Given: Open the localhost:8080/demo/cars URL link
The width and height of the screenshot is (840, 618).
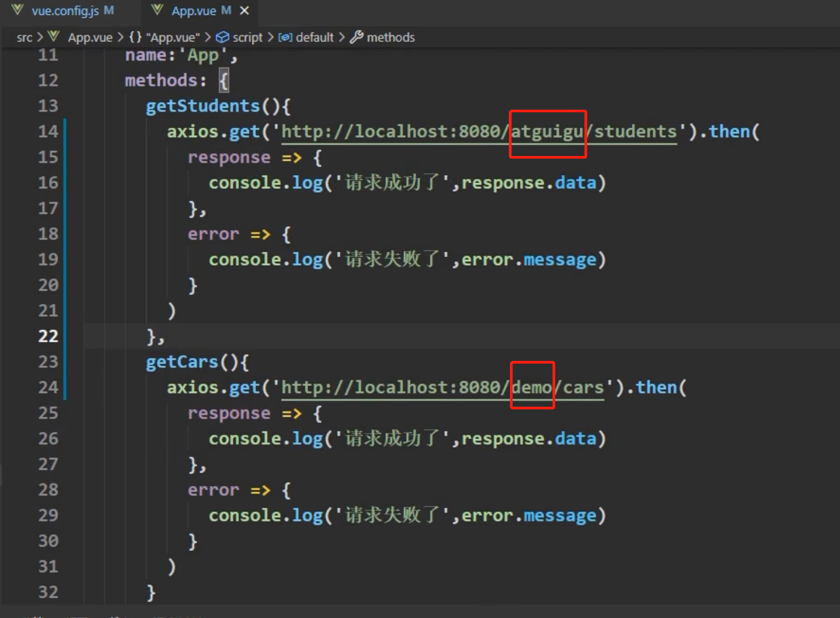Looking at the screenshot, I should pos(443,388).
